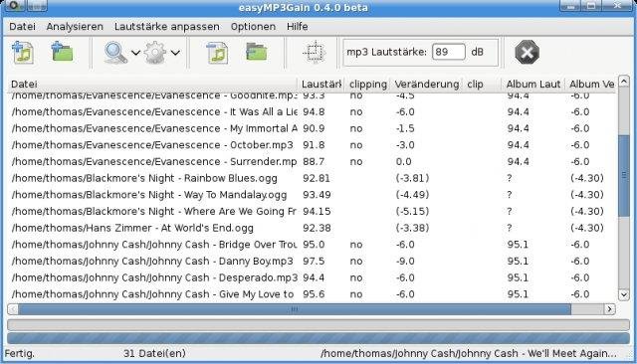
Task: Click the vertical scrollbar thumb
Action: coord(624,175)
